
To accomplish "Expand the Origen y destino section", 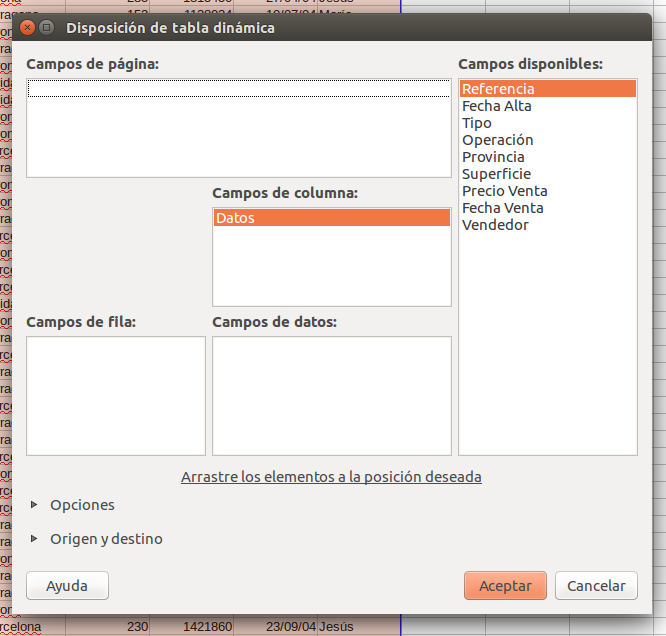I will (96, 539).
